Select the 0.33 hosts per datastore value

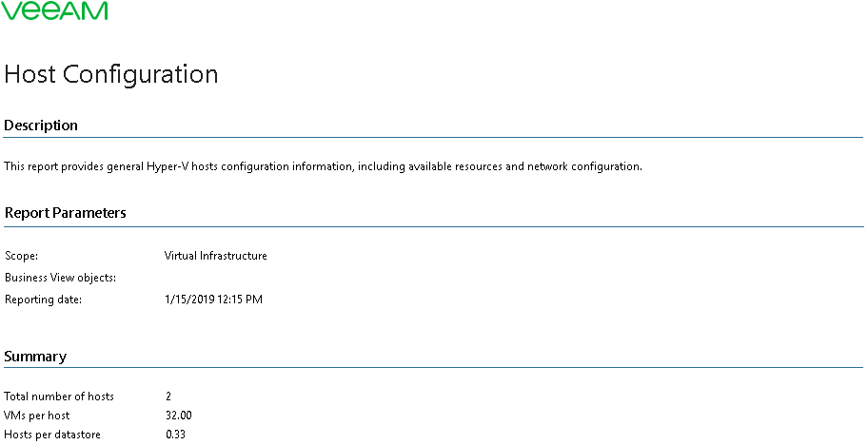point(175,435)
